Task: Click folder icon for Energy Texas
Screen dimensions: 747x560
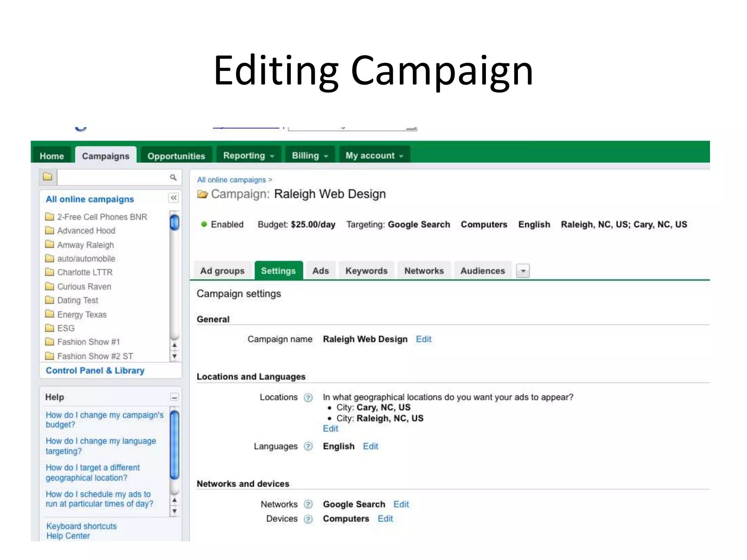Action: click(x=50, y=314)
